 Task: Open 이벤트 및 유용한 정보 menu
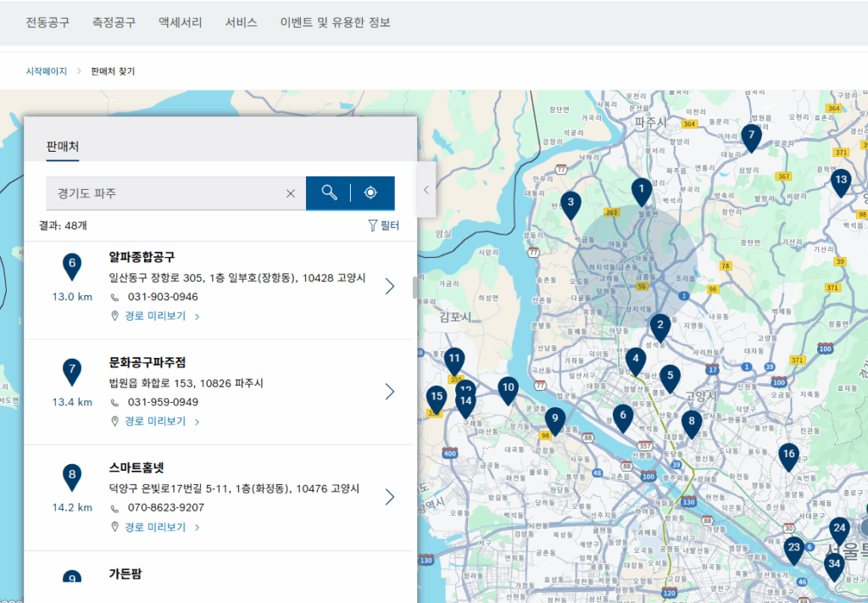click(336, 22)
